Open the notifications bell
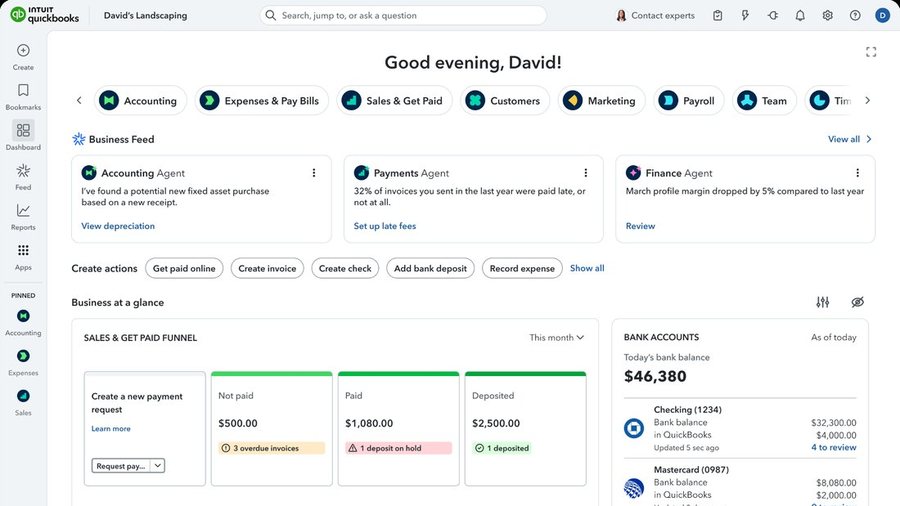900x506 pixels. (800, 15)
